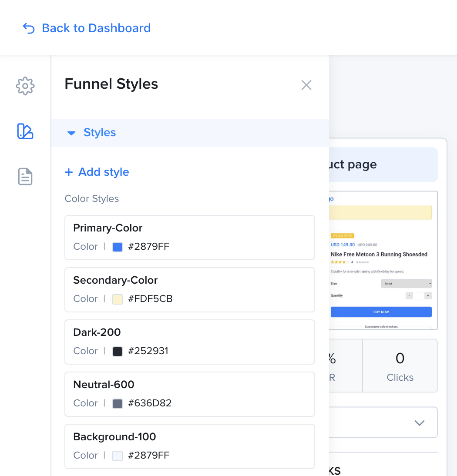This screenshot has width=457, height=476.
Task: Click Secondary-Color pale yellow swatch
Action: point(118,299)
